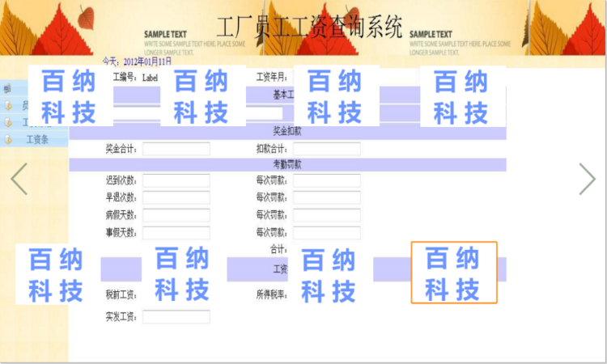Screen dimensions: 607x364
Task: Focus the 早退次数 input box
Action: (x=176, y=197)
